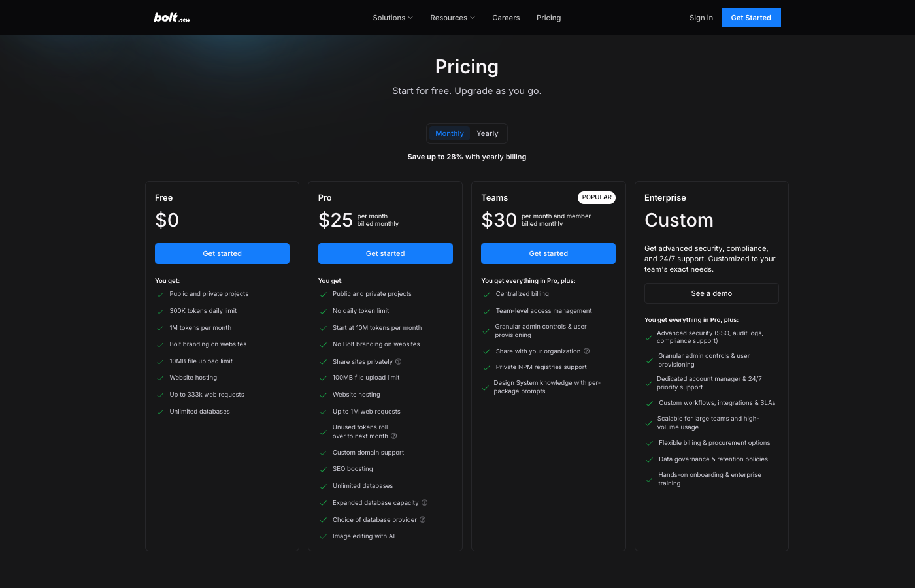Click Get started on the Free plan
Image resolution: width=915 pixels, height=588 pixels.
pos(222,253)
